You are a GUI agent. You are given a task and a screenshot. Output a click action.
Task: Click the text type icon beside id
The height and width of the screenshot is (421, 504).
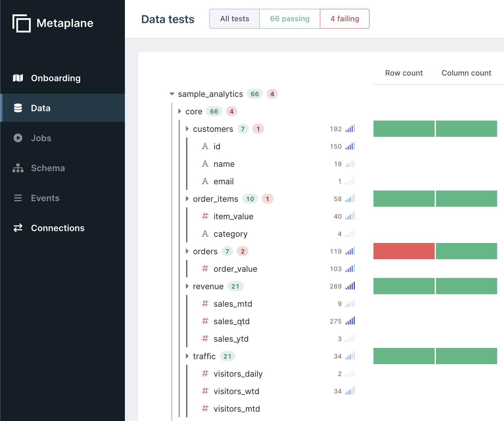pyautogui.click(x=205, y=146)
